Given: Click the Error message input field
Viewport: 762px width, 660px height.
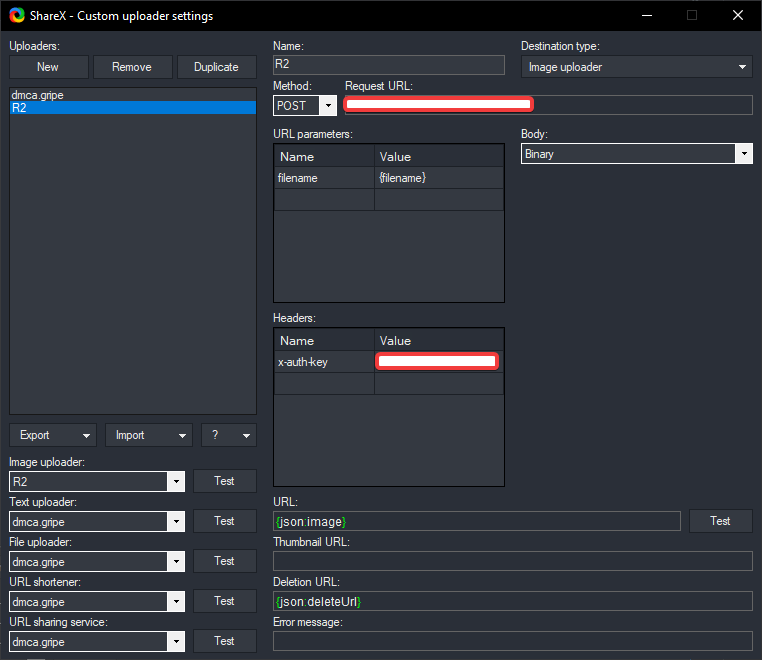Looking at the screenshot, I should pos(513,641).
